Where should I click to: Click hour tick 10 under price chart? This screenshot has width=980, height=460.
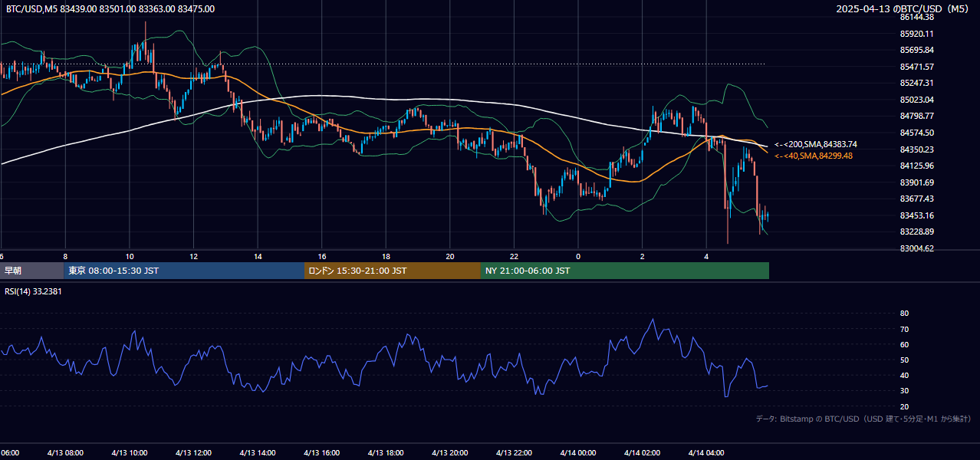(x=130, y=256)
